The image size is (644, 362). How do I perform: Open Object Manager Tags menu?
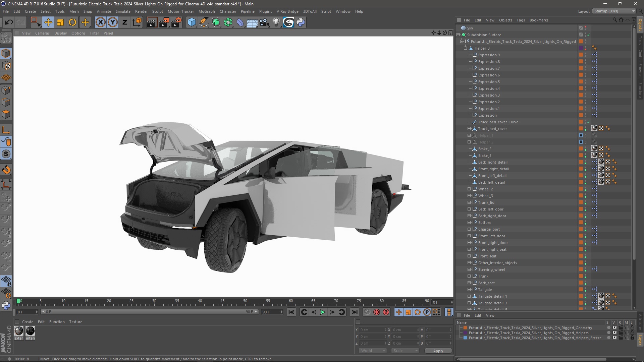click(x=521, y=20)
